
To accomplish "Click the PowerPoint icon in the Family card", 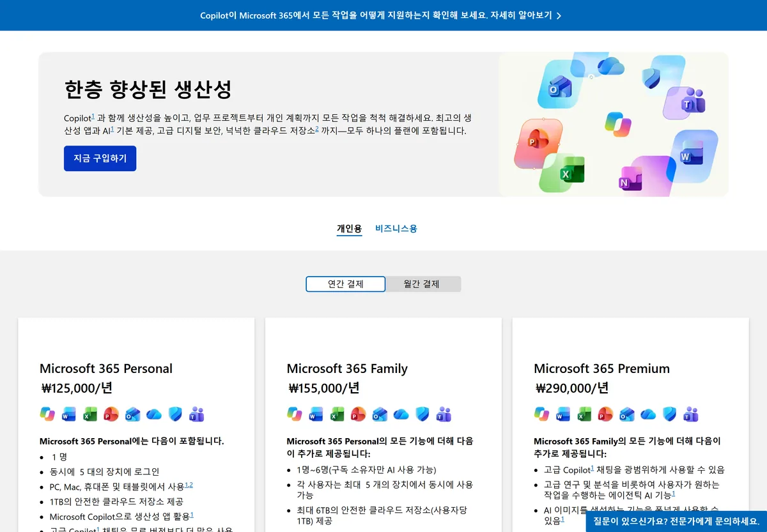I will coord(359,414).
